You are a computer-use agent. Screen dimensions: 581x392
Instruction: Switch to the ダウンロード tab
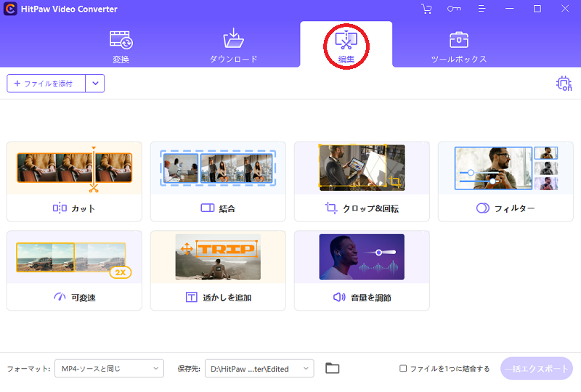pyautogui.click(x=234, y=45)
